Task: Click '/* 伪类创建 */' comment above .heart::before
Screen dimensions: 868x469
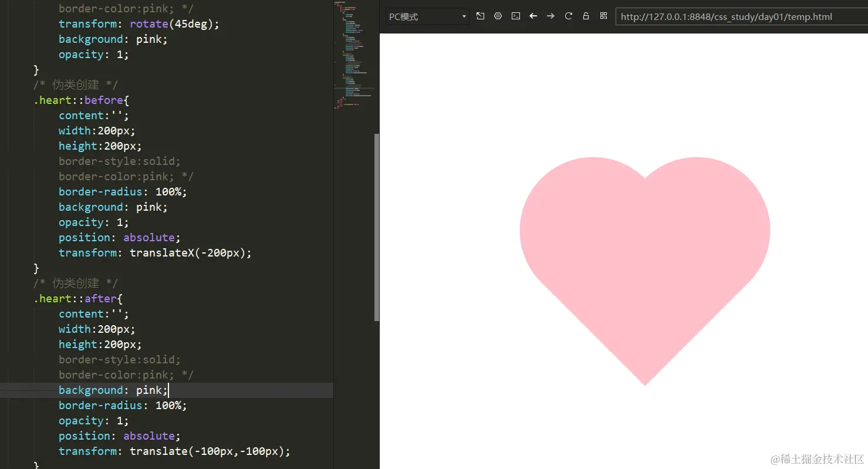Action: tap(75, 85)
